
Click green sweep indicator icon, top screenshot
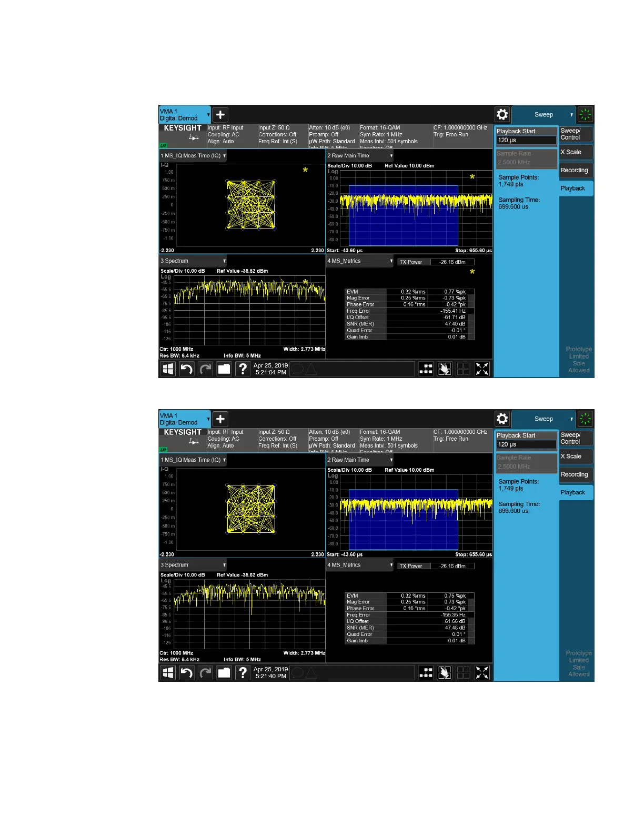pyautogui.click(x=585, y=114)
